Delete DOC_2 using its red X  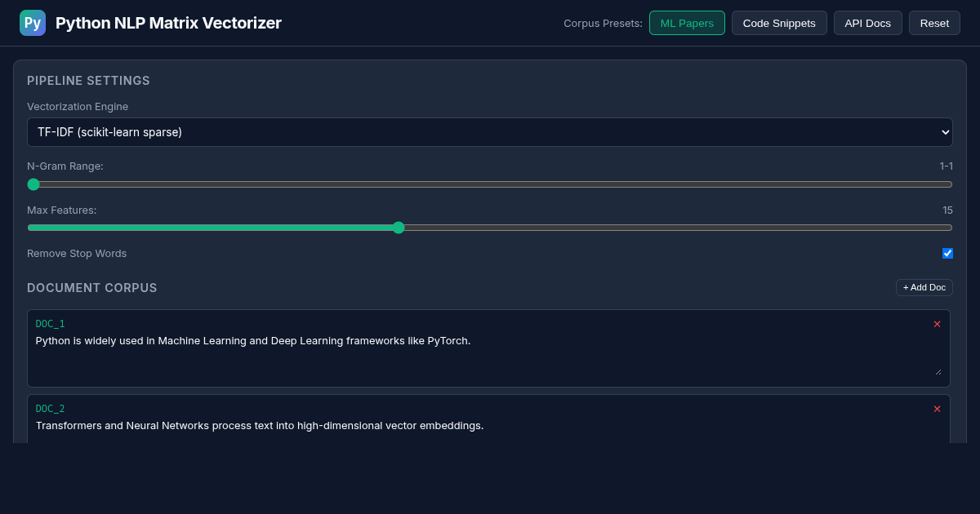pyautogui.click(x=937, y=409)
